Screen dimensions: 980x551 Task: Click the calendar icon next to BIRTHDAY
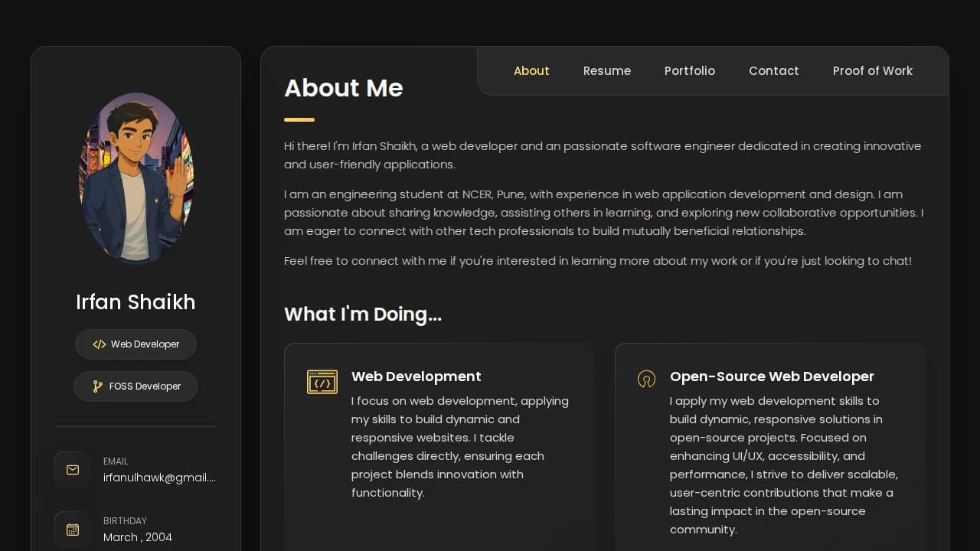point(72,529)
